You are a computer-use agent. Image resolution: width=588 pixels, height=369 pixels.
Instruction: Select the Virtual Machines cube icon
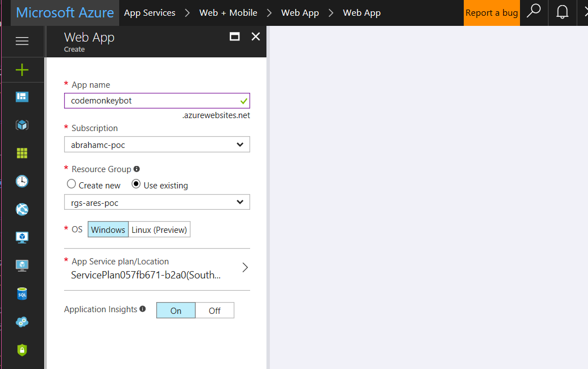click(x=22, y=124)
